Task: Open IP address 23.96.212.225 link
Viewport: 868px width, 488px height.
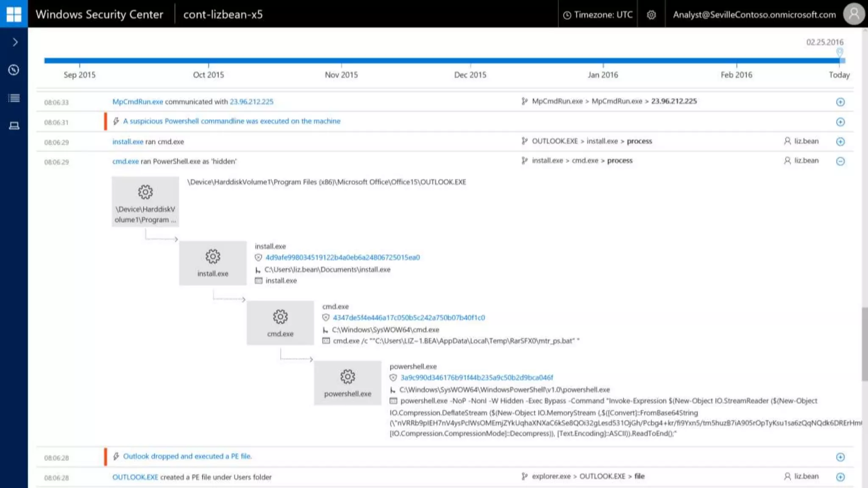Action: 251,102
